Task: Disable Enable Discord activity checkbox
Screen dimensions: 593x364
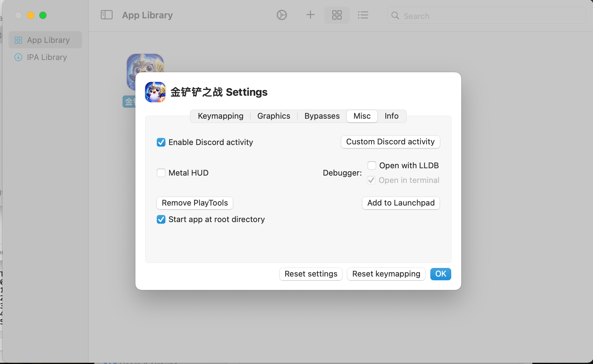Action: 161,142
